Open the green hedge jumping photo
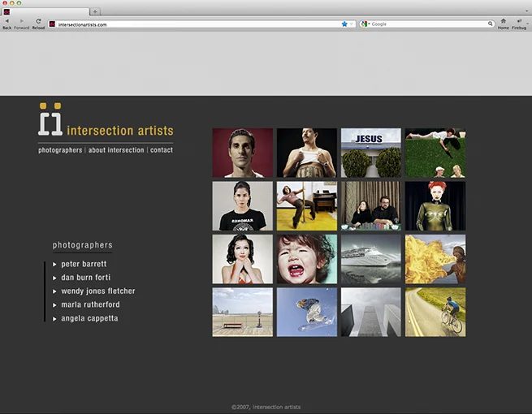The height and width of the screenshot is (414, 532). (435, 153)
